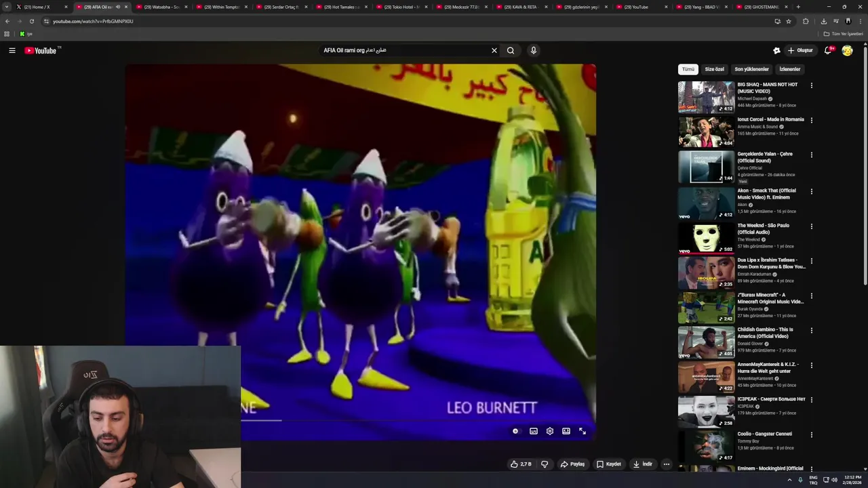The height and width of the screenshot is (488, 868).
Task: Switch to the Tokio Hotel browser tab
Action: [x=406, y=7]
